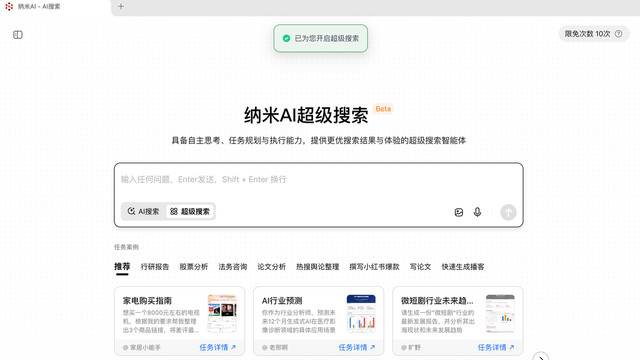This screenshot has width=640, height=360.
Task: Click the 纳米AI超级搜索 heading
Action: 306,115
